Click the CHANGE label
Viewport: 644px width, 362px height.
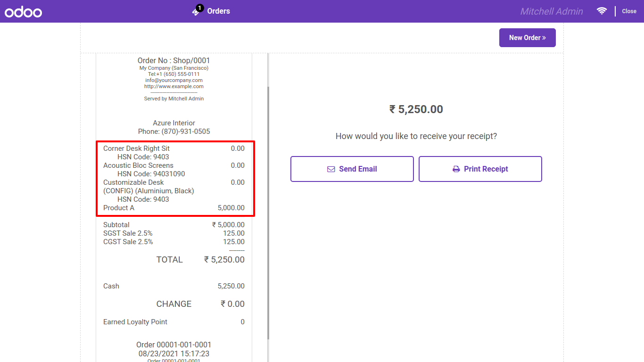[x=174, y=304]
